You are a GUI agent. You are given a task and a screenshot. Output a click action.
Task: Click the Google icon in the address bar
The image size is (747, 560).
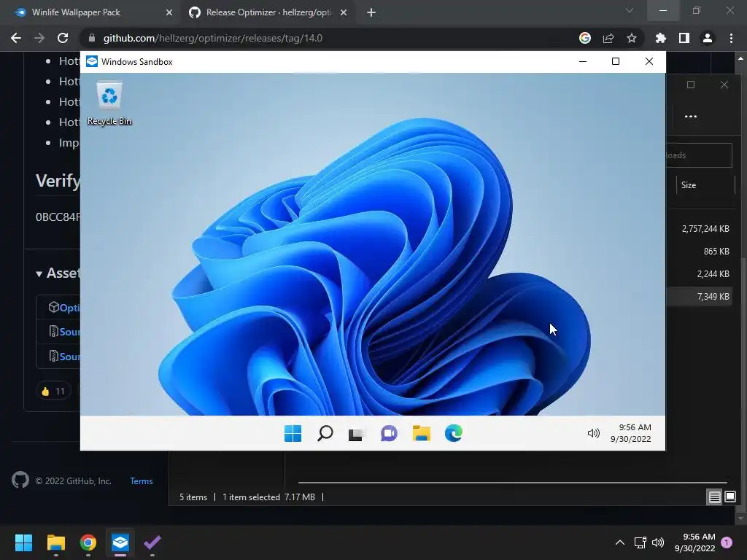pyautogui.click(x=585, y=38)
